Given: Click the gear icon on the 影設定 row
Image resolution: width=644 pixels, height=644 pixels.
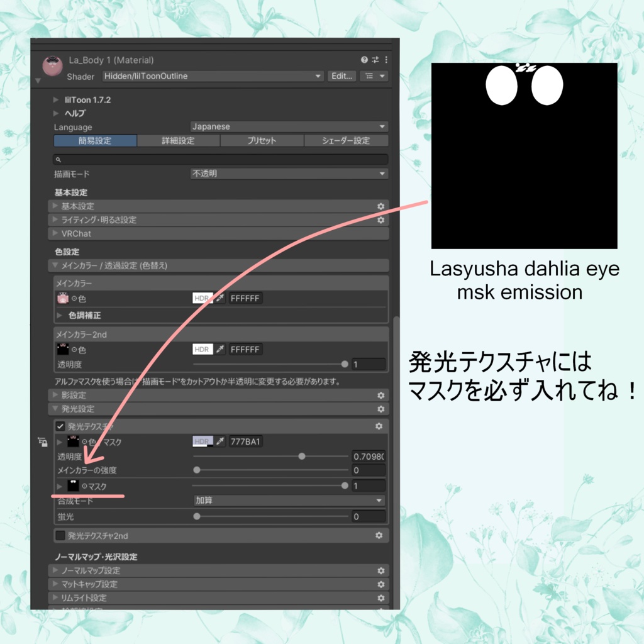Looking at the screenshot, I should (380, 395).
